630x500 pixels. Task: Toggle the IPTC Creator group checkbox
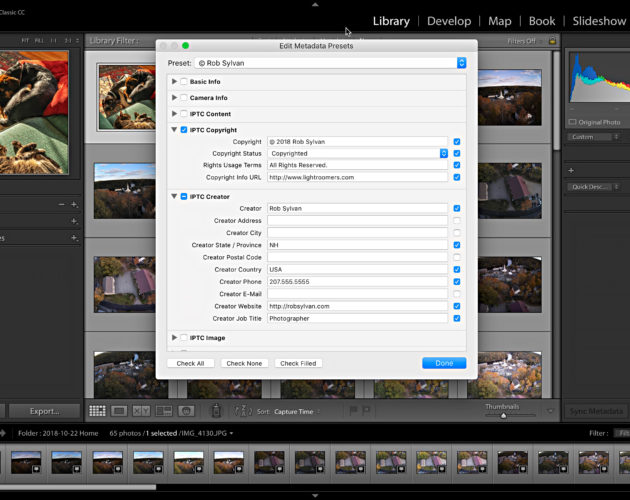click(184, 197)
